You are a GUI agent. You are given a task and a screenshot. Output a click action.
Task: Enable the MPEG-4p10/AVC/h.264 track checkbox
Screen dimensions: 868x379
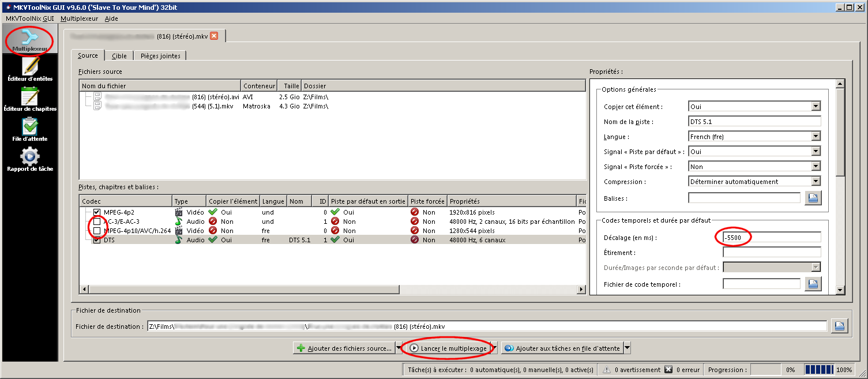click(x=97, y=231)
